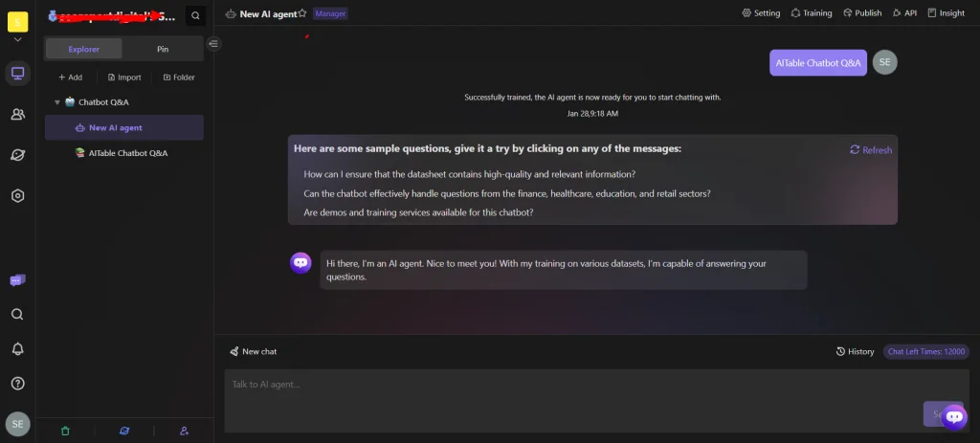Switch to the Pin tab
Viewport: 980px width, 443px height.
tap(163, 48)
